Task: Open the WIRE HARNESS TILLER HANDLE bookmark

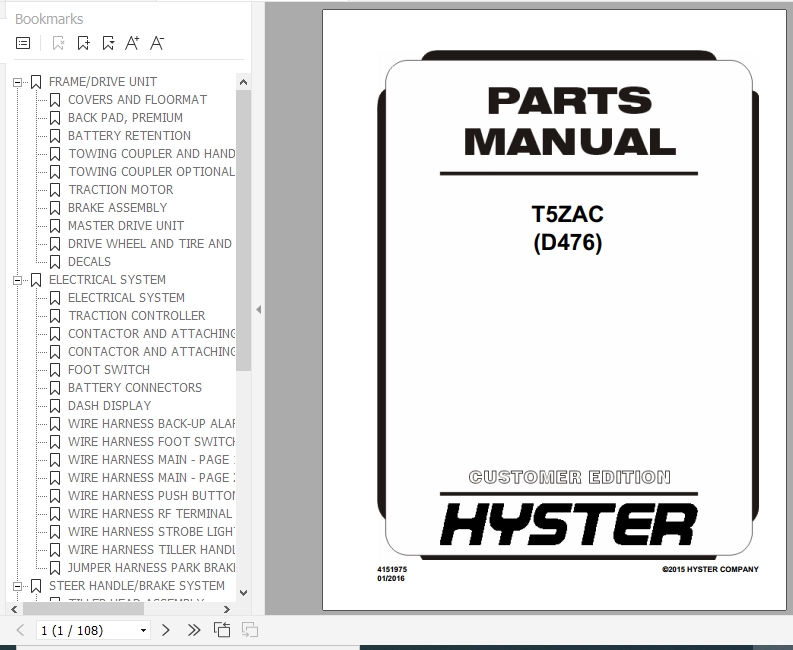Action: click(x=152, y=550)
